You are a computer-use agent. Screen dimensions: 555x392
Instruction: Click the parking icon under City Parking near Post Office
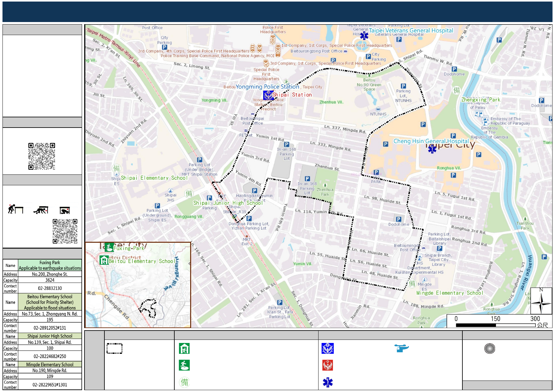165,47
